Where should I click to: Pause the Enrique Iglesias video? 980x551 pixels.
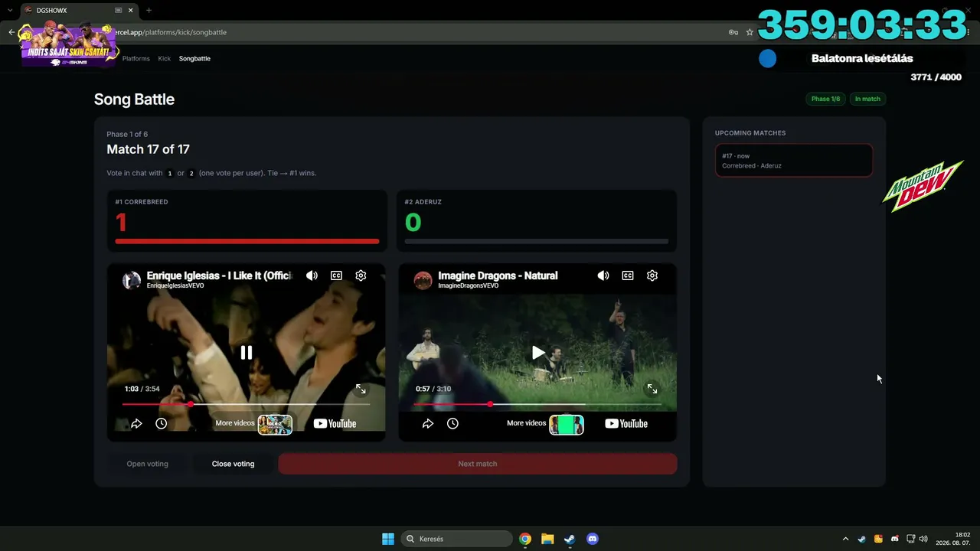247,353
